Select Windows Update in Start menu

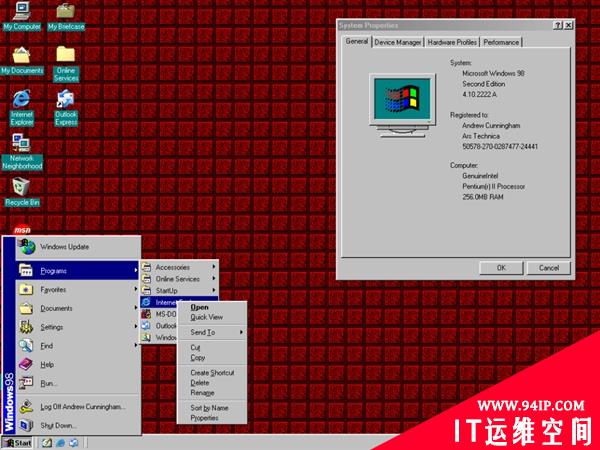[x=78, y=247]
